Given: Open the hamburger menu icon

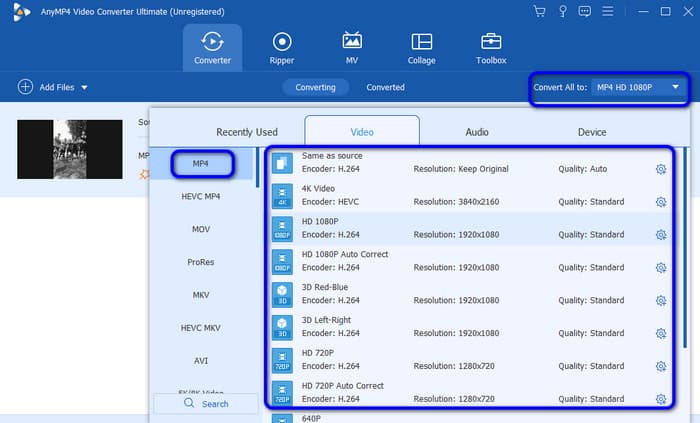Looking at the screenshot, I should (x=608, y=11).
